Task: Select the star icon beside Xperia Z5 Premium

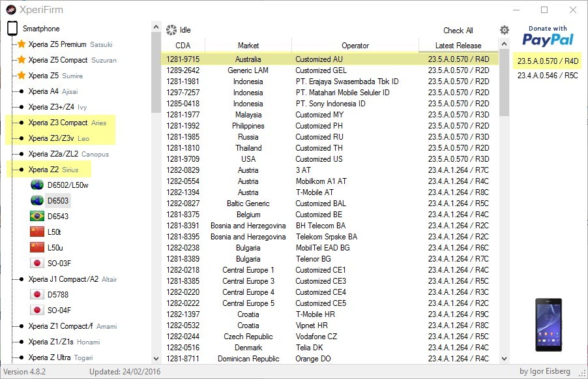Action: (22, 44)
